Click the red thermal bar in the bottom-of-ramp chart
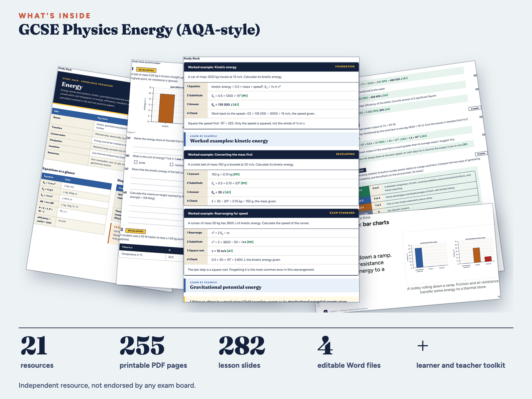This screenshot has height=399, width=532. (x=488, y=259)
